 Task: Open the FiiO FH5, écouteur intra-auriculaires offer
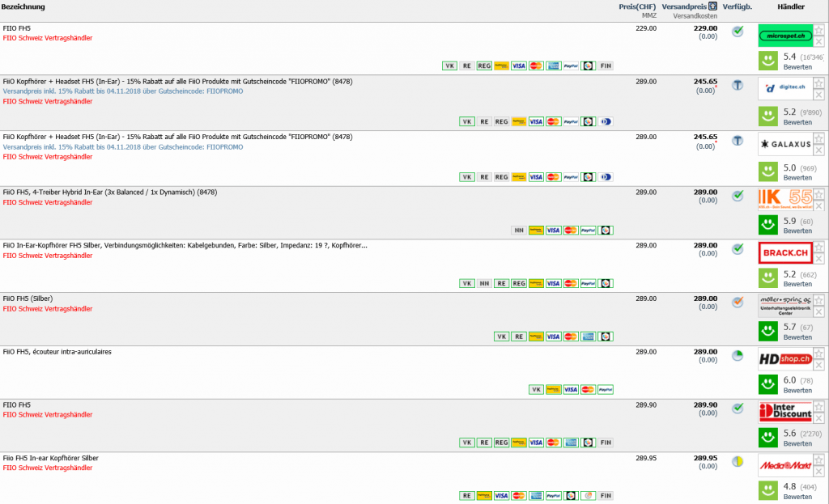(57, 352)
